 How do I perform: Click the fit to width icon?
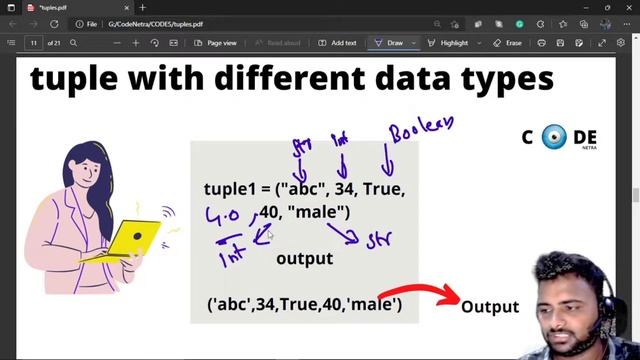pyautogui.click(x=173, y=43)
